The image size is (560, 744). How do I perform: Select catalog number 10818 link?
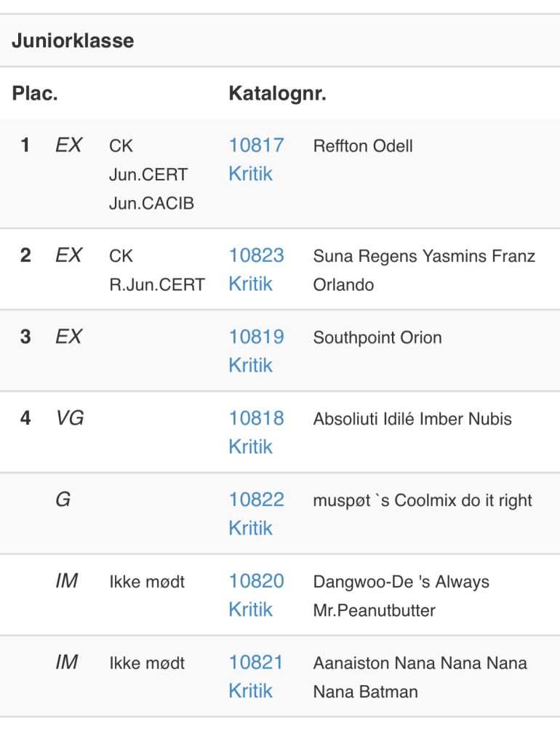point(256,419)
